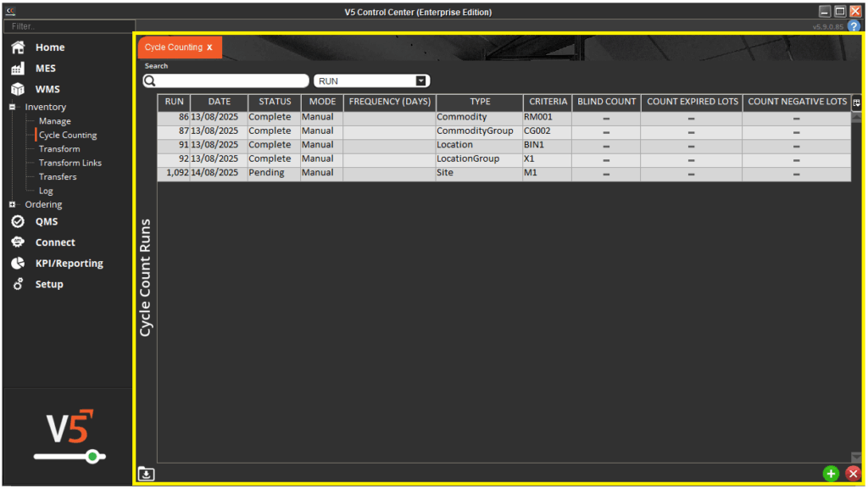Open the QMS menu label
This screenshot has width=868, height=489.
click(x=47, y=222)
